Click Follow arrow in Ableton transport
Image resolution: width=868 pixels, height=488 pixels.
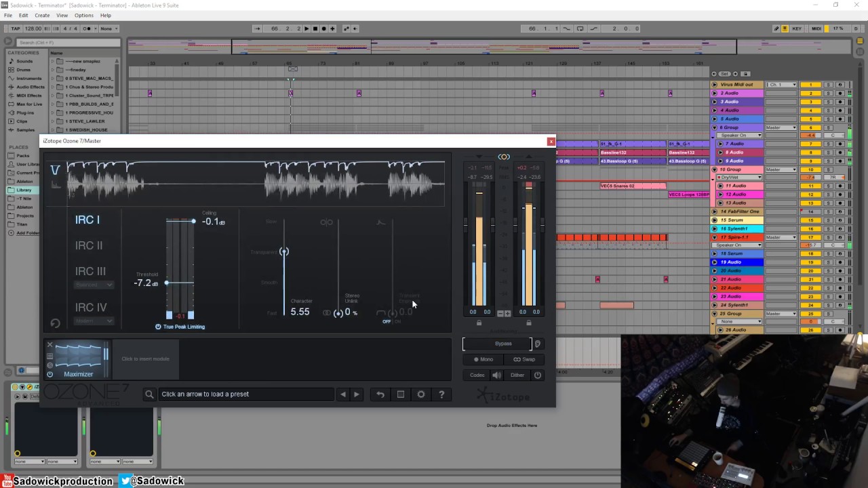click(x=257, y=28)
